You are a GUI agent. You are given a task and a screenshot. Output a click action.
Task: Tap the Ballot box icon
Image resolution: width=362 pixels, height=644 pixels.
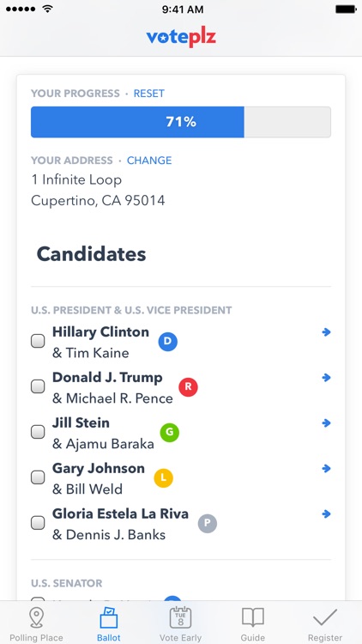109,618
